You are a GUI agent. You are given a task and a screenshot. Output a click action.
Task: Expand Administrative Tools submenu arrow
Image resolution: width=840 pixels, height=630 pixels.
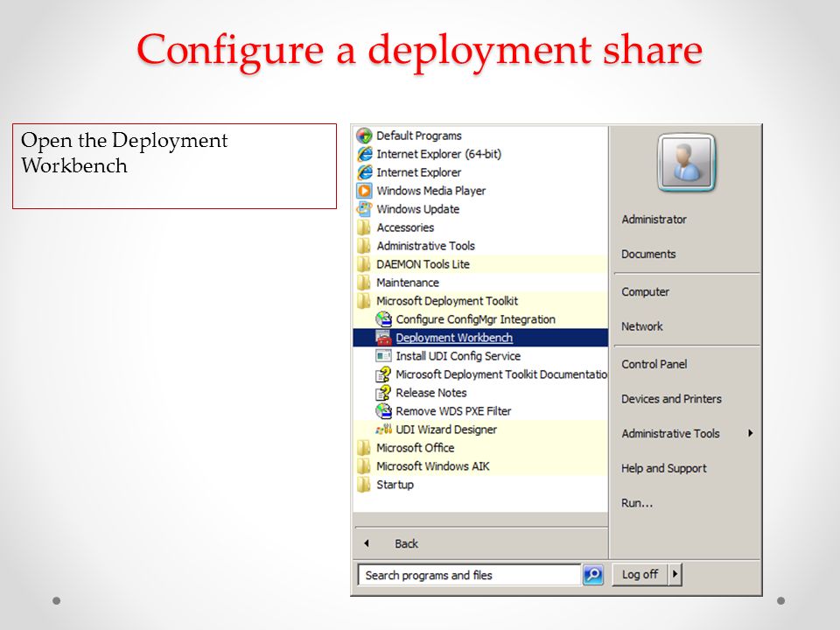[x=751, y=433]
